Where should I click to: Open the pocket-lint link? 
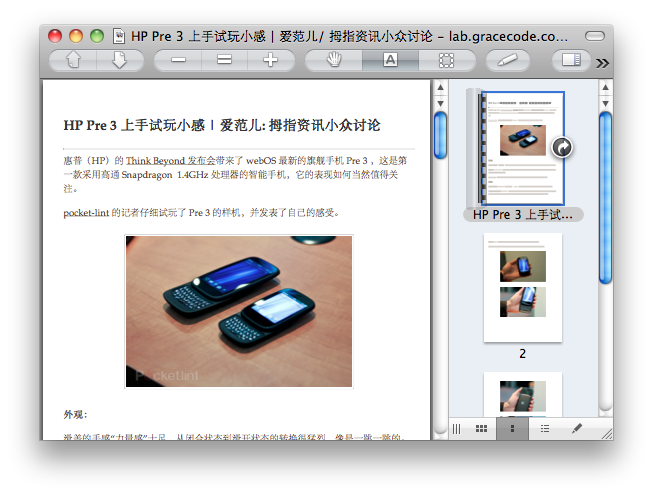86,213
